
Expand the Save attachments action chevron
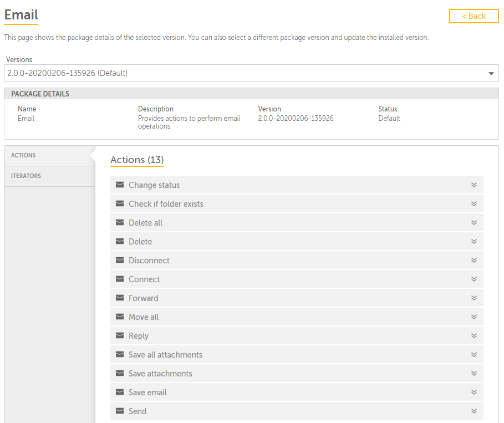474,374
